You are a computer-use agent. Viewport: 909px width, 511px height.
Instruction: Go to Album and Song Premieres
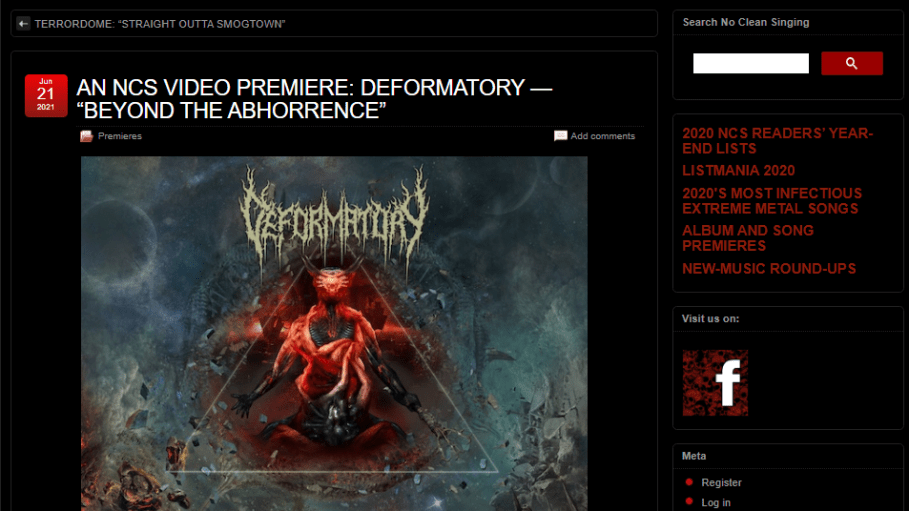pyautogui.click(x=747, y=238)
